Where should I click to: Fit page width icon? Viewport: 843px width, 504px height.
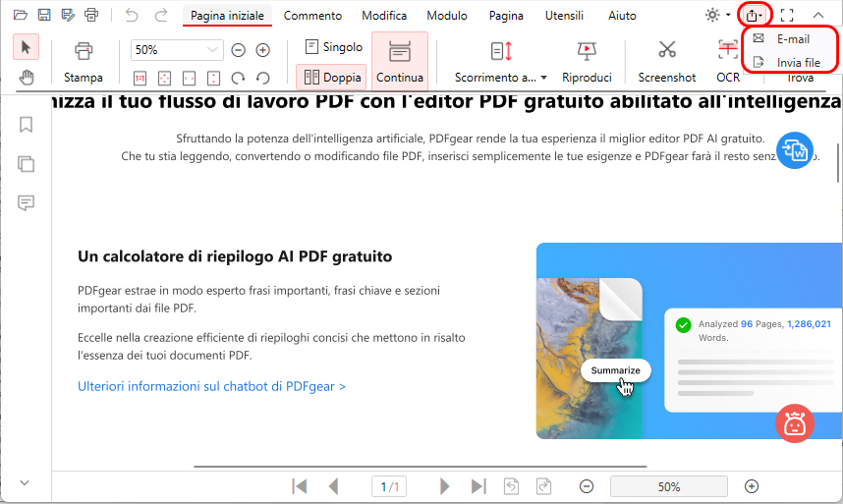190,79
